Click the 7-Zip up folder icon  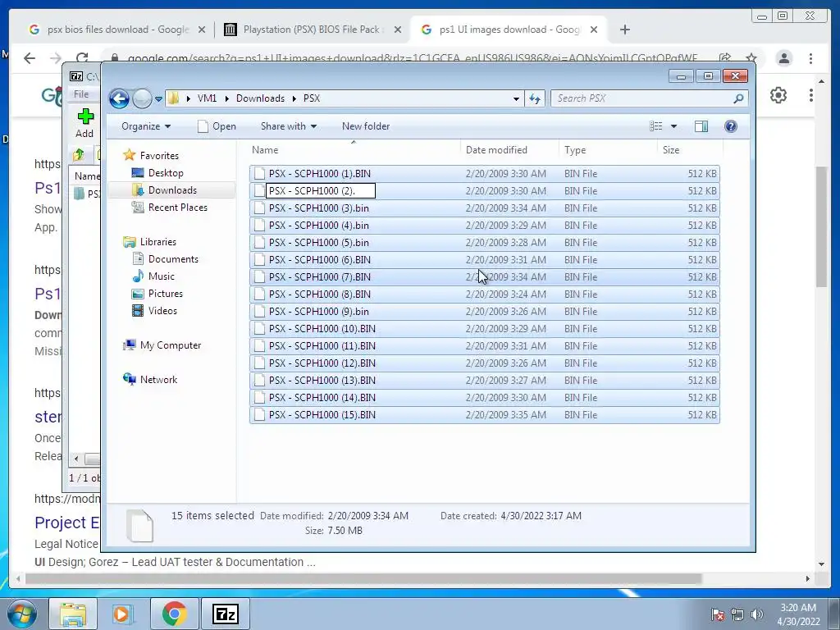click(79, 155)
